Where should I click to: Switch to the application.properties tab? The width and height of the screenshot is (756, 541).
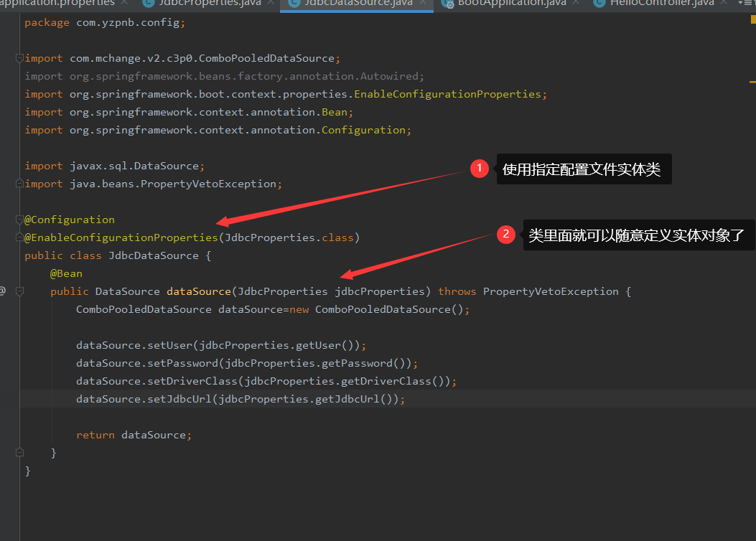(57, 3)
